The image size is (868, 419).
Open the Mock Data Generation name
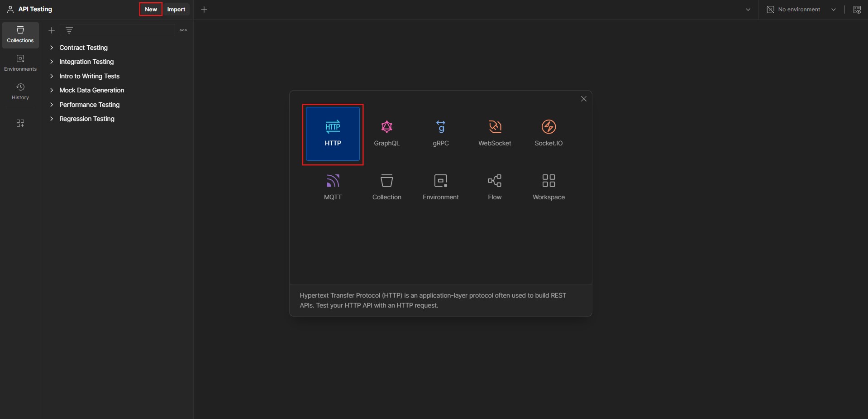[91, 90]
